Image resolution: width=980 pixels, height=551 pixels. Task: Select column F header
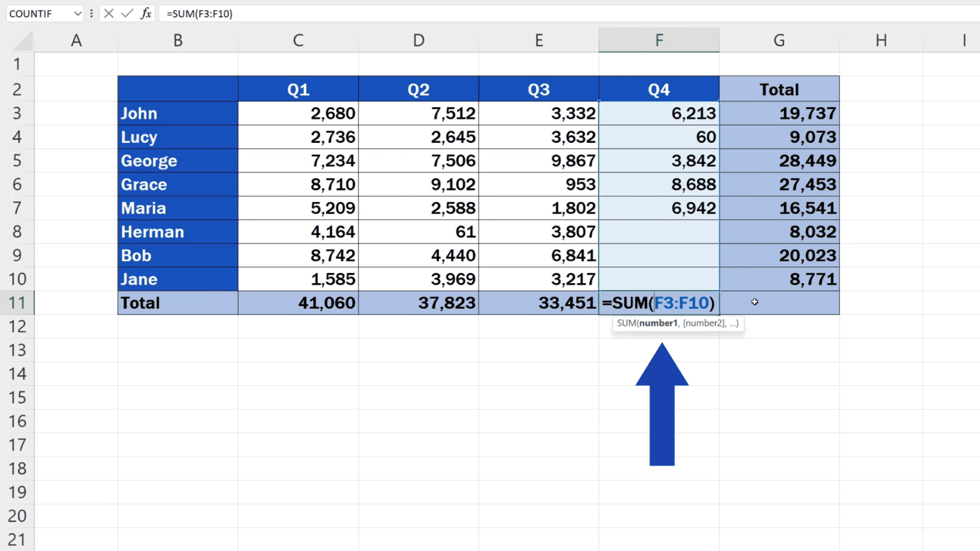(x=658, y=41)
